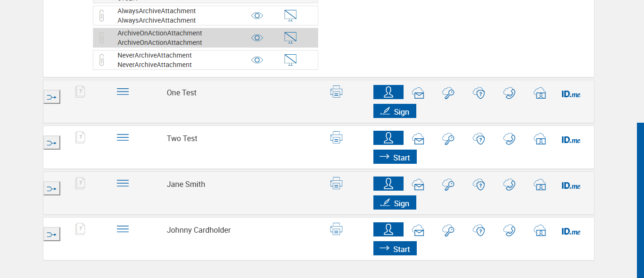Viewport: 644px width, 278px height.
Task: Toggle visibility eye for AlwaysArchiveAttachment
Action: tap(257, 16)
